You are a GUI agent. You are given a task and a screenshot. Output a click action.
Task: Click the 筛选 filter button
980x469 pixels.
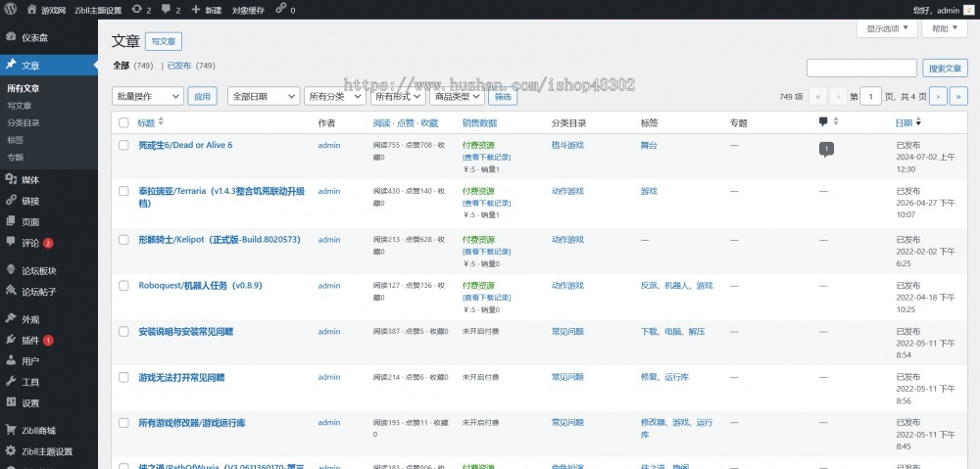pyautogui.click(x=503, y=96)
